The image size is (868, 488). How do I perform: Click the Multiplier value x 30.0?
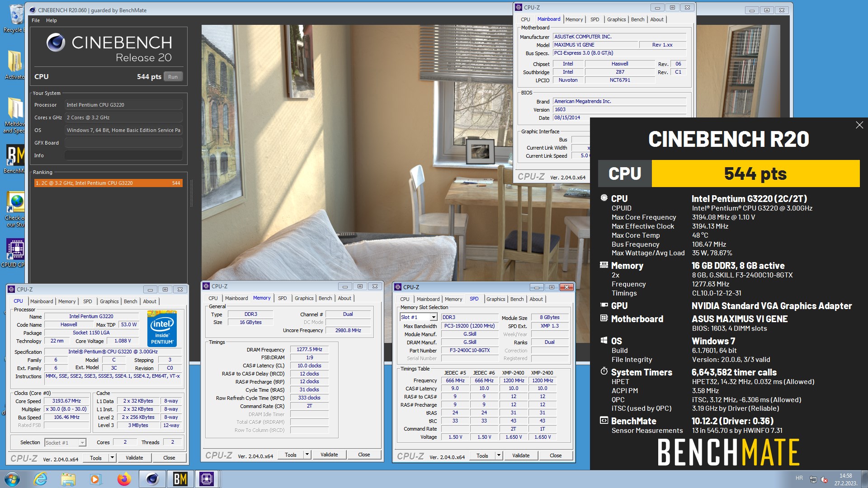click(66, 409)
